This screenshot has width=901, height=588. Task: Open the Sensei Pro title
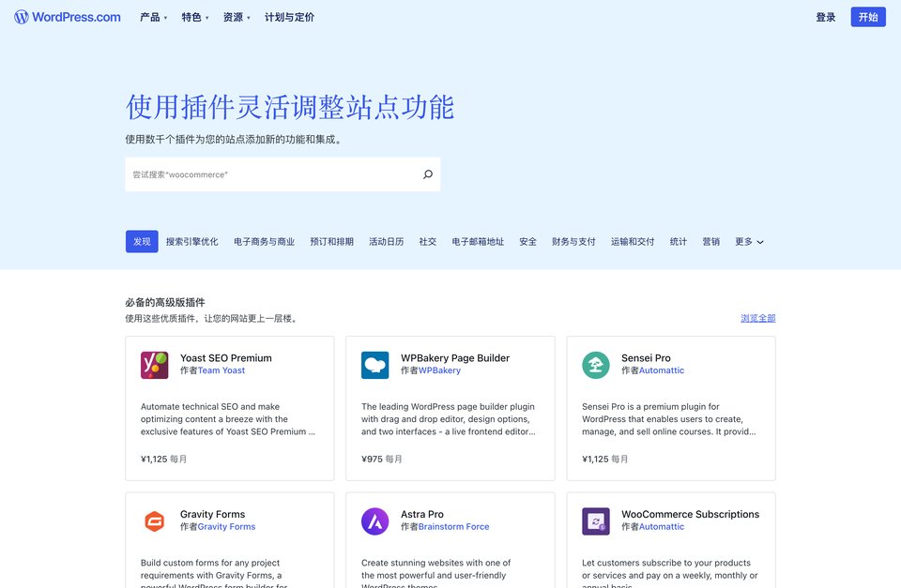point(646,357)
